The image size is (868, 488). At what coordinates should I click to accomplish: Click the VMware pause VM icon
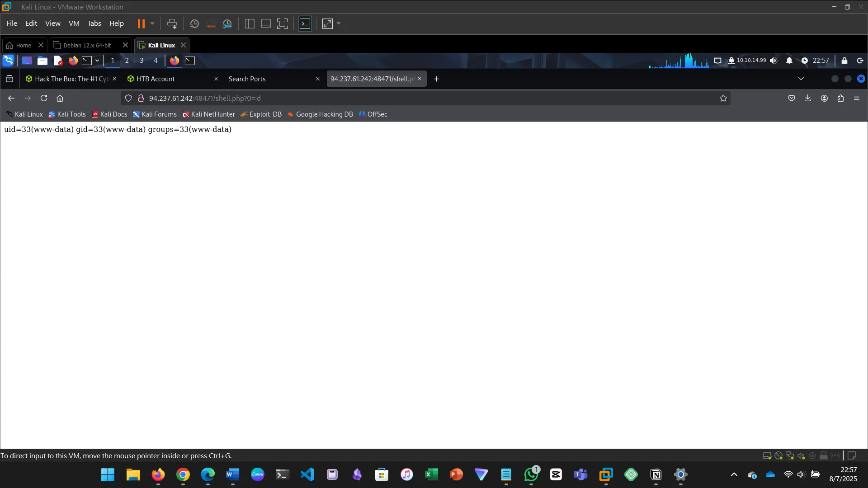tap(141, 23)
